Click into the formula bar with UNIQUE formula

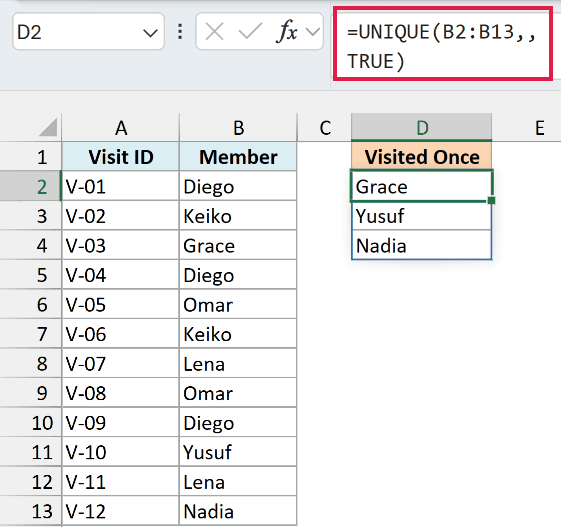443,43
